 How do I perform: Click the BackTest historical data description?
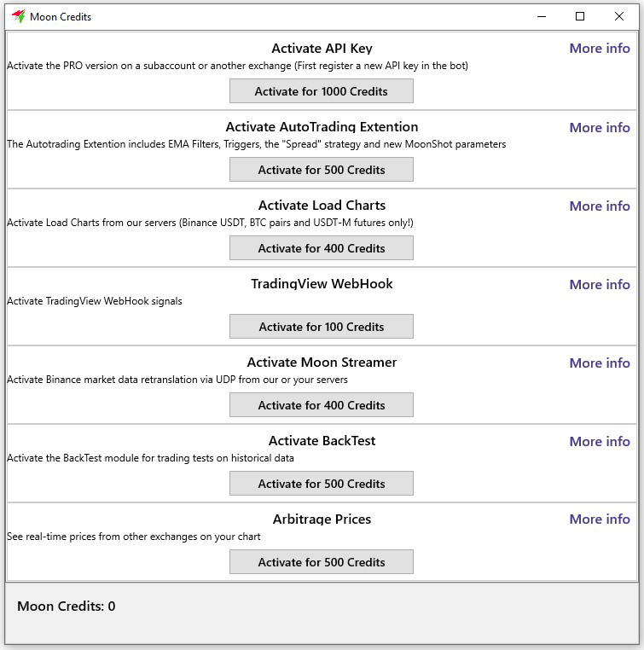coord(150,458)
